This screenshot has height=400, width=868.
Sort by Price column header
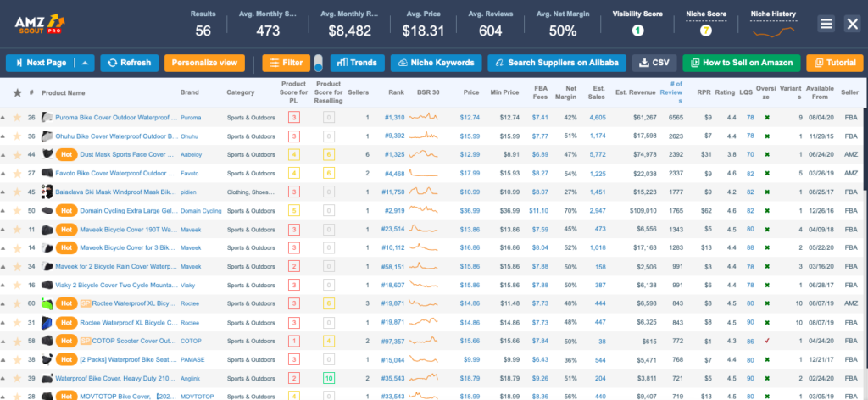471,92
